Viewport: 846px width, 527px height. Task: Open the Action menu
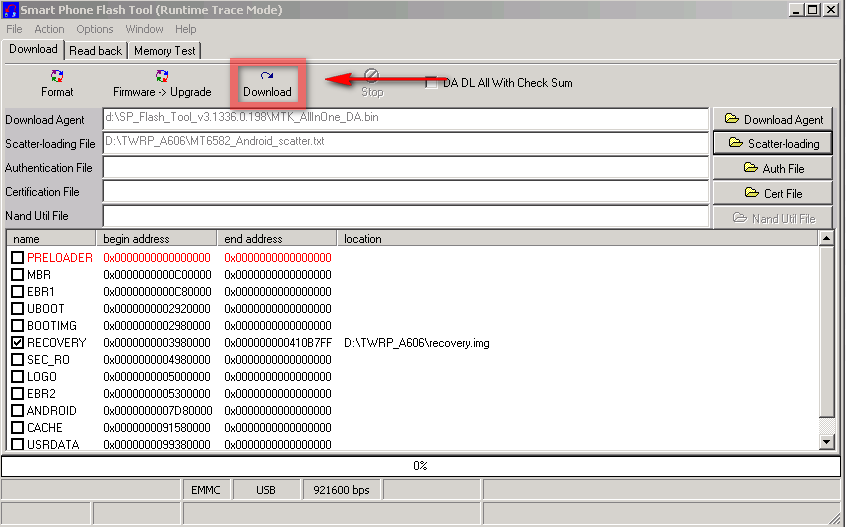(49, 29)
